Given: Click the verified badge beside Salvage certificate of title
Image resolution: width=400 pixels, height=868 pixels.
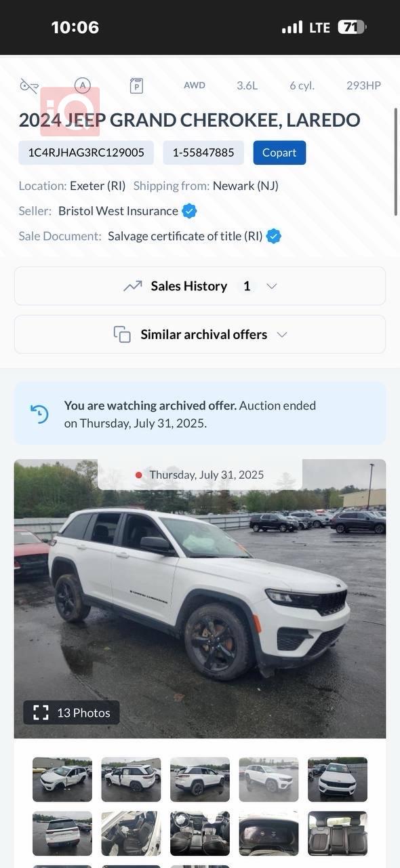Looking at the screenshot, I should (273, 236).
